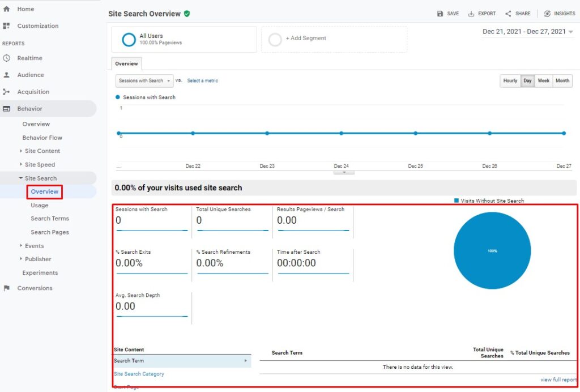The image size is (580, 392).
Task: Switch to the Overview tab
Action: tap(126, 63)
